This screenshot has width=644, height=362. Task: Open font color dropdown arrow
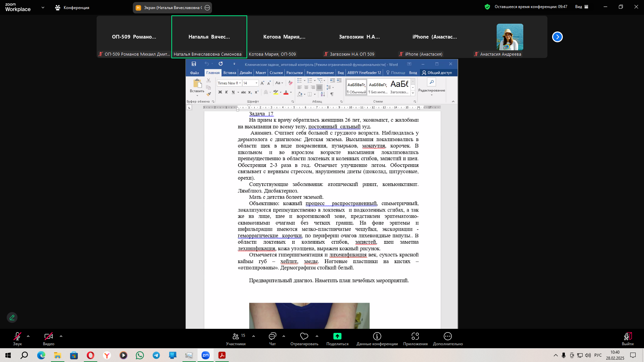click(x=291, y=93)
